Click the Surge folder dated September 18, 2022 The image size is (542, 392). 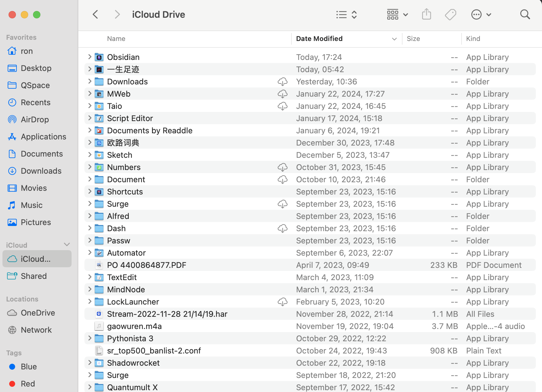coord(310,375)
